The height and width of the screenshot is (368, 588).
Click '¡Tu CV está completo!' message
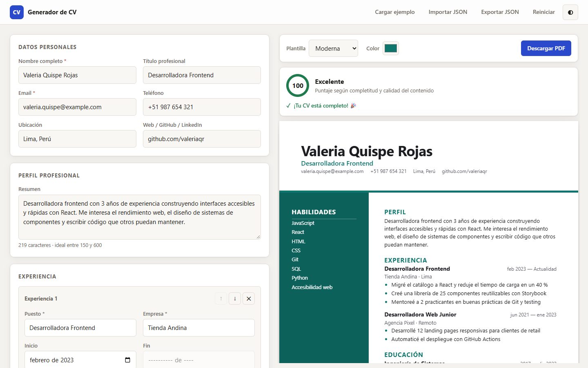(321, 105)
